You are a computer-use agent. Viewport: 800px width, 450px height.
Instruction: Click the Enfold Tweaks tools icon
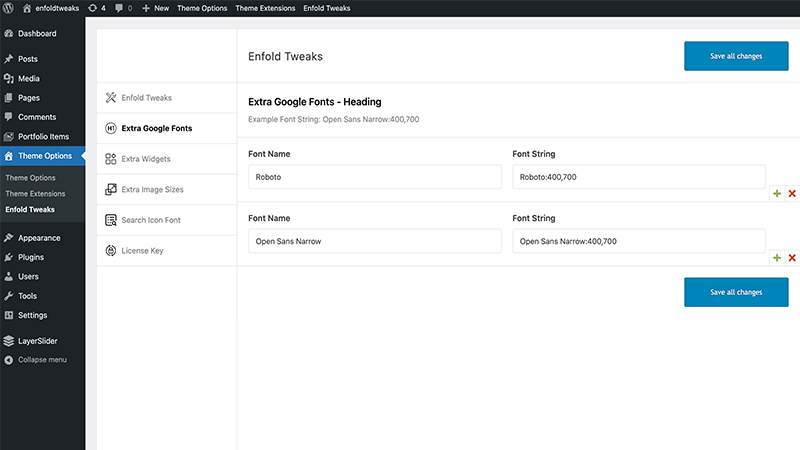[x=111, y=97]
